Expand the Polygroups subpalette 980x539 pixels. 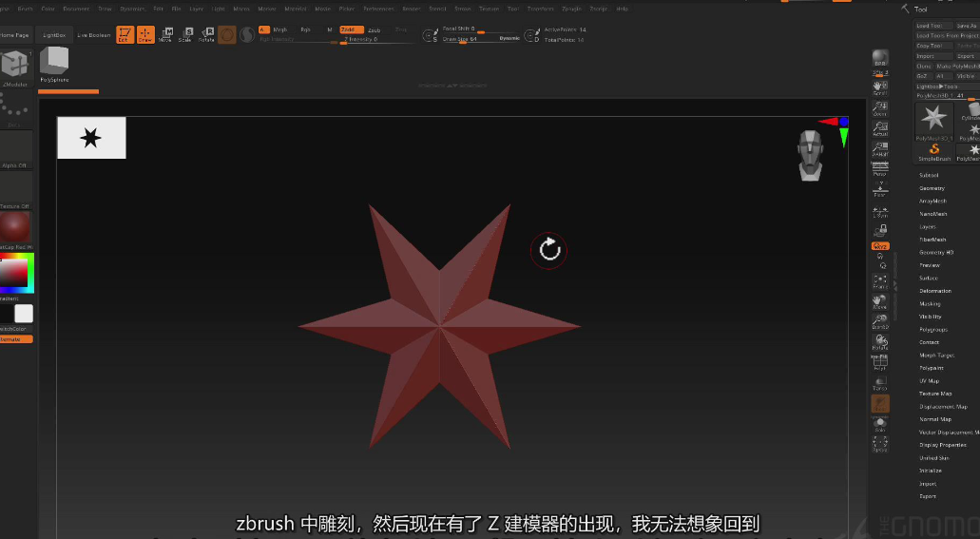point(933,330)
